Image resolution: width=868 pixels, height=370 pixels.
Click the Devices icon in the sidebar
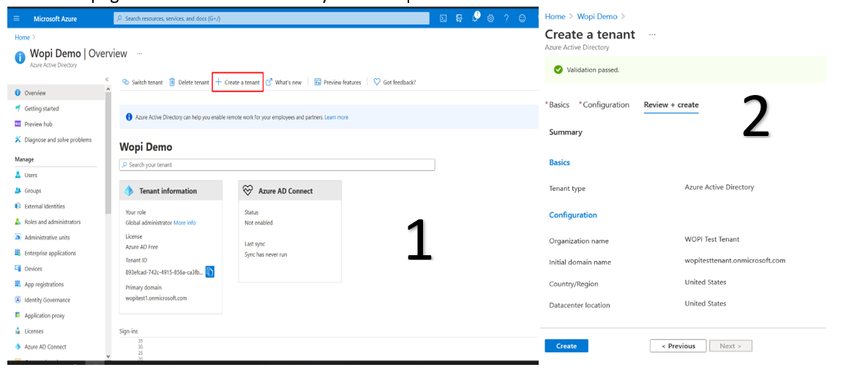18,269
